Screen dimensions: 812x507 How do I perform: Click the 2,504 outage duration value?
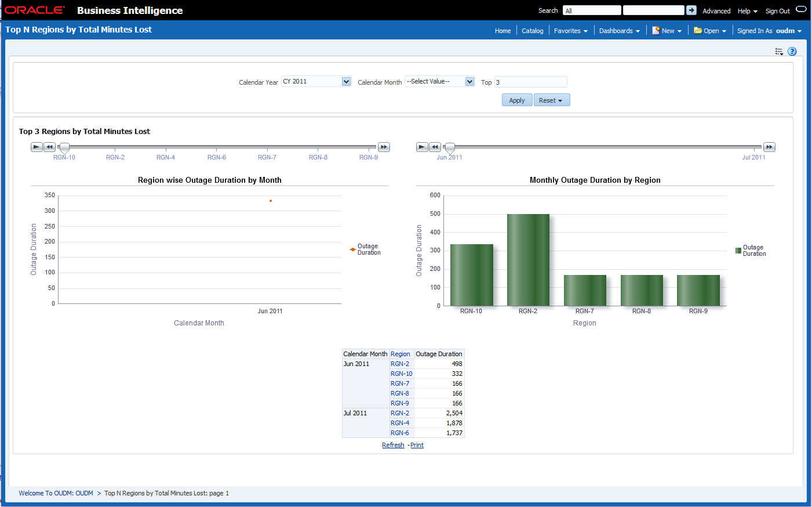tap(454, 413)
